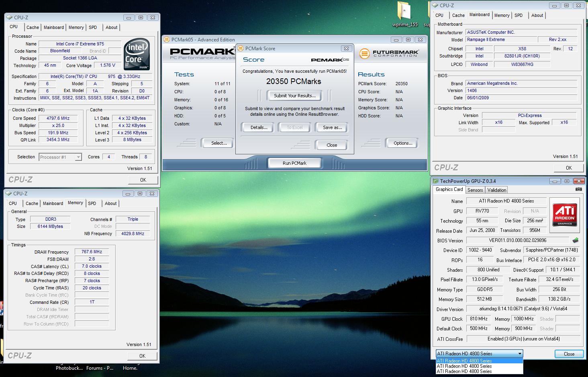This screenshot has height=377, width=588.
Task: Click the Code Name Bloomfield value
Action: [x=60, y=51]
